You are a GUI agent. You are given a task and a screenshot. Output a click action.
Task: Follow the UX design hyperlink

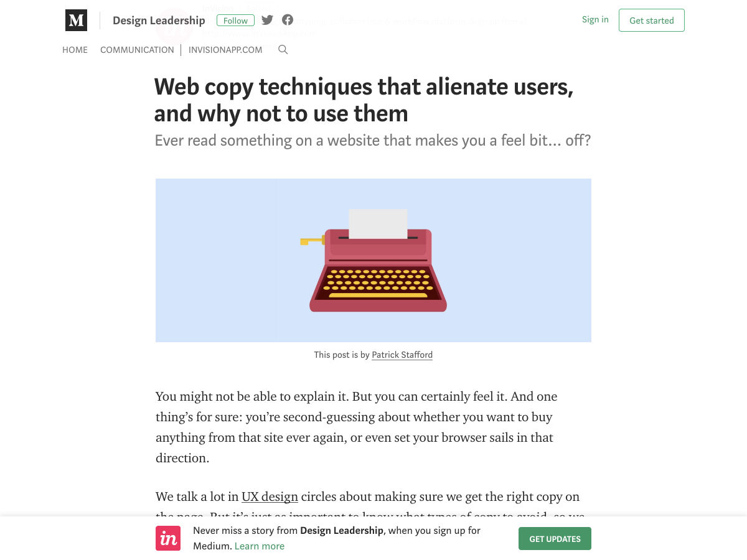270,497
